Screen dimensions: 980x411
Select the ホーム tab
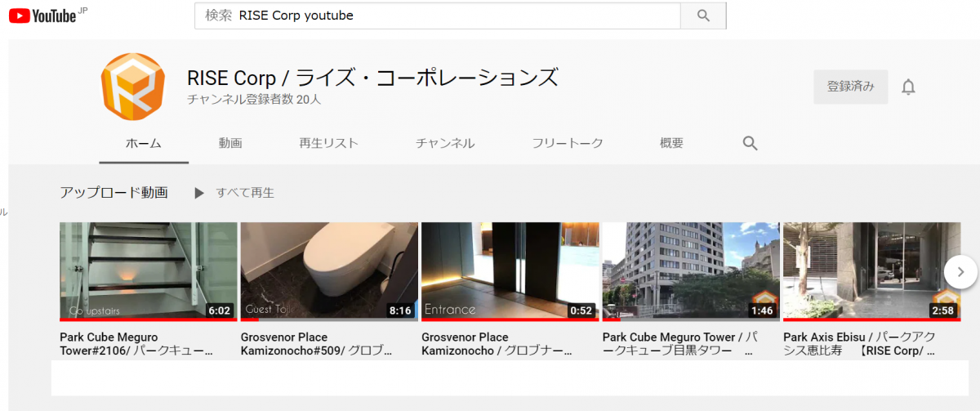coord(144,143)
